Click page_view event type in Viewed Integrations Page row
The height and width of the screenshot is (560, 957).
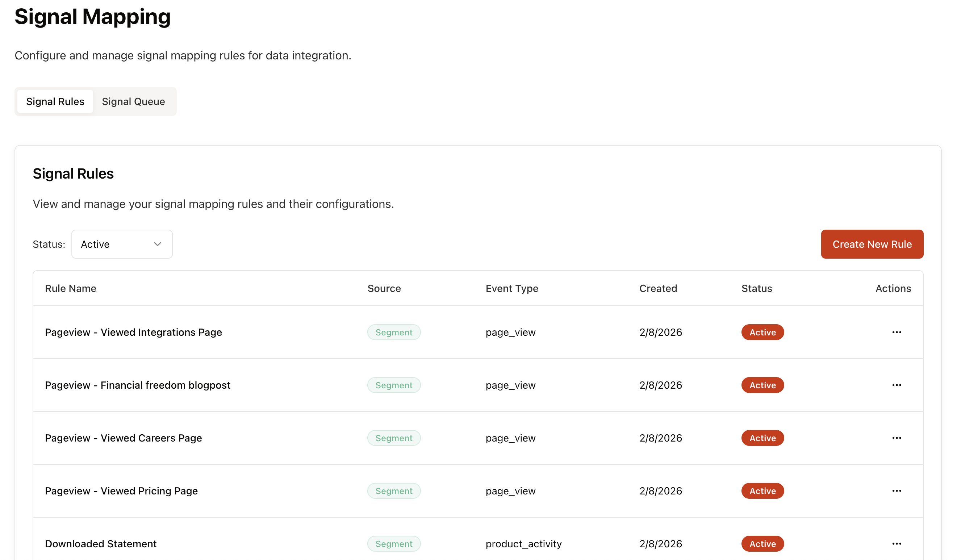[510, 332]
